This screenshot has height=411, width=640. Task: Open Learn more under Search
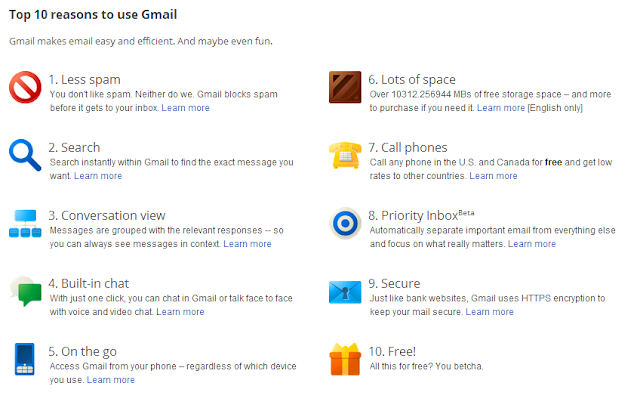[98, 176]
